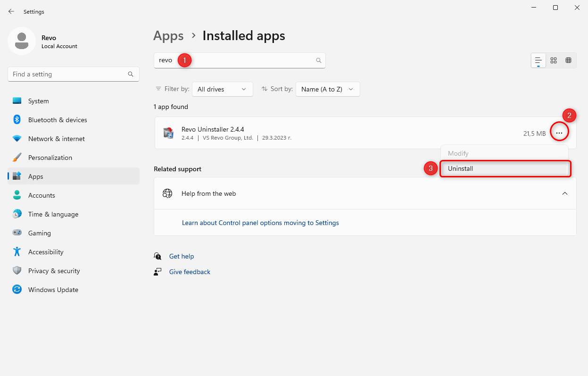Click the Windows Update refresh icon
Viewport: 588px width, 376px height.
pos(17,290)
